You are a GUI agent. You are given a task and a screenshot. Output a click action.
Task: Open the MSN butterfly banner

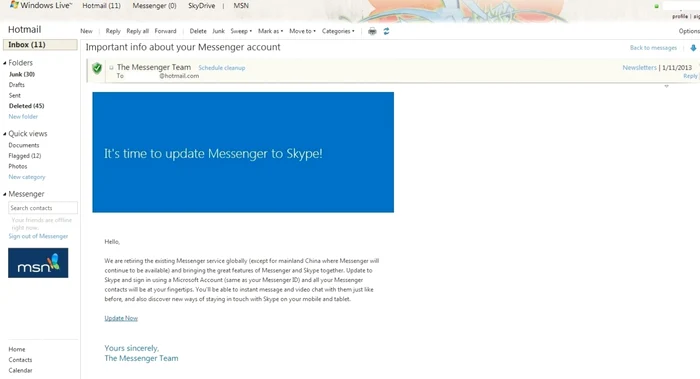coord(38,263)
